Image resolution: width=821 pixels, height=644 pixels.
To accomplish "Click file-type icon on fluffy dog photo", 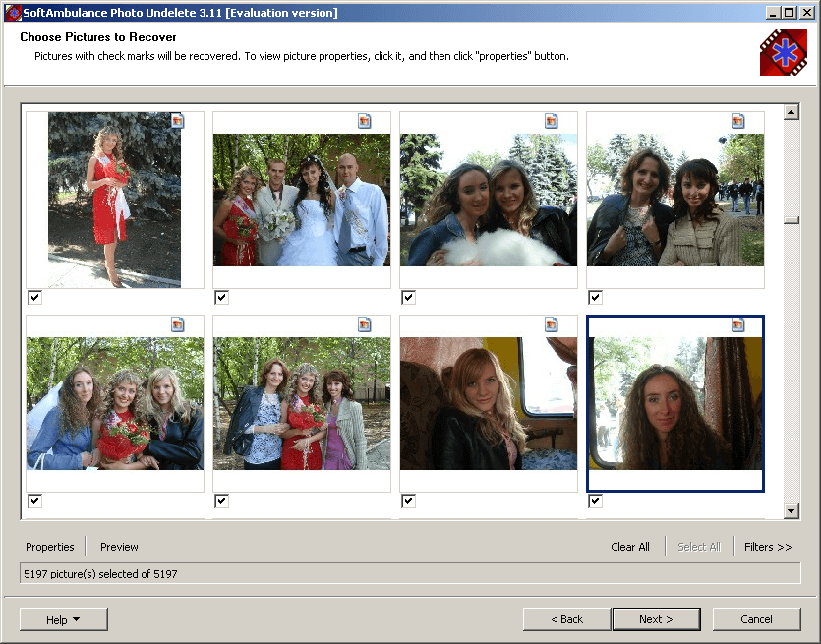I will click(x=552, y=121).
